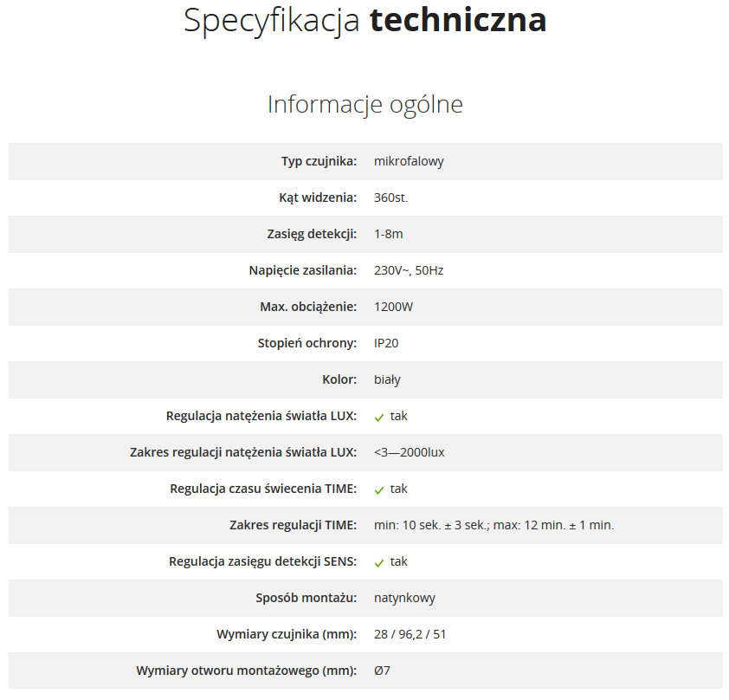The width and height of the screenshot is (729, 700).
Task: Click the Ø7 mounting hole value
Action: pyautogui.click(x=382, y=671)
